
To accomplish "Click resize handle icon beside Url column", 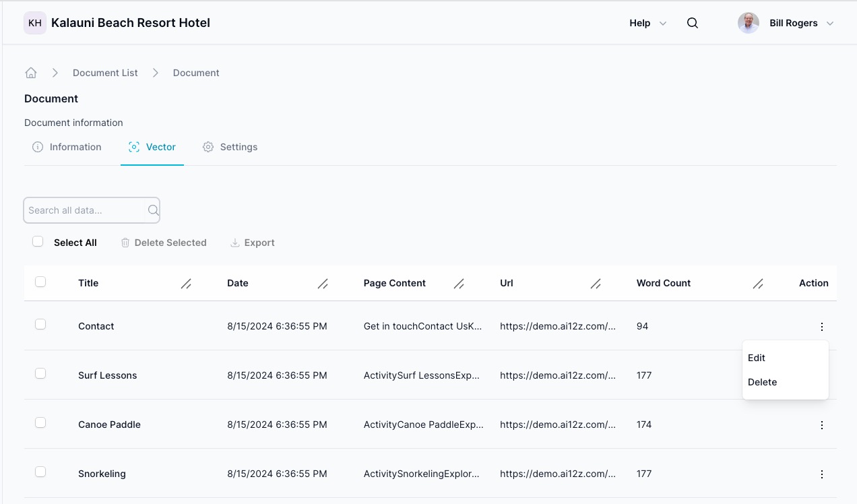I will [x=596, y=284].
